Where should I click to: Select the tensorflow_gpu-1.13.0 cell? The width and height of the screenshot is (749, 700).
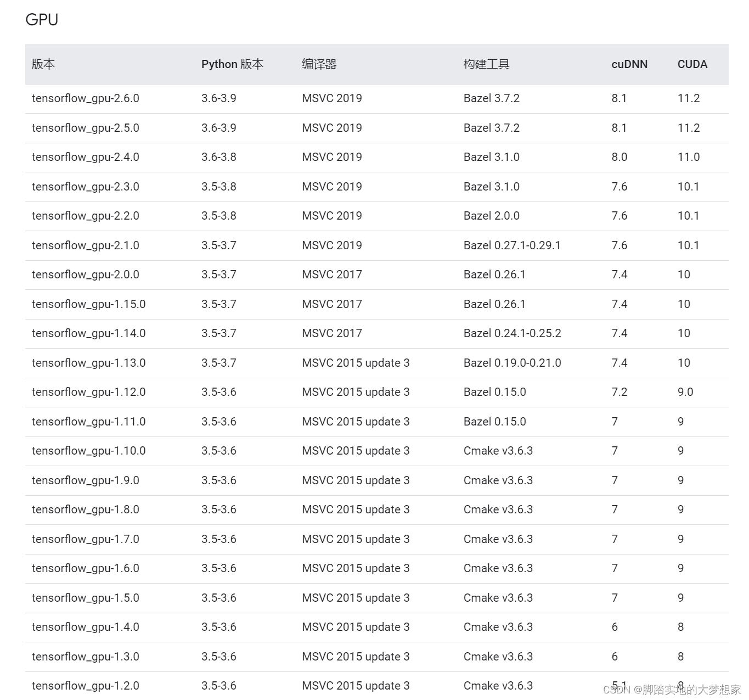click(89, 363)
